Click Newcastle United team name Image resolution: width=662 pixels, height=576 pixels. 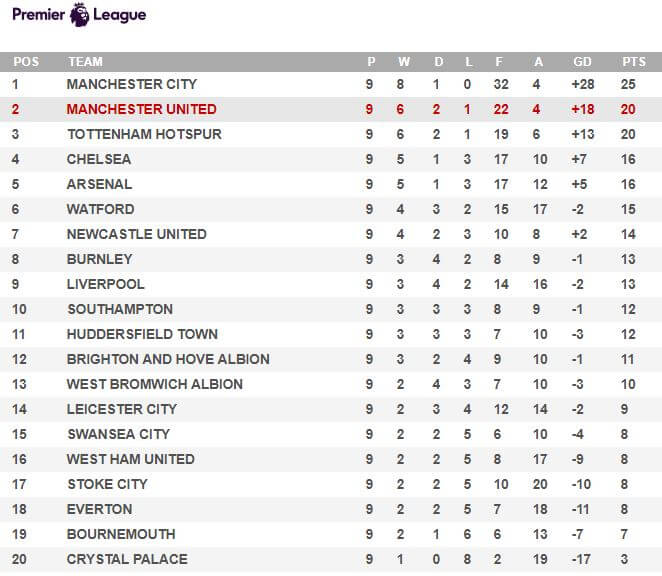pos(137,234)
